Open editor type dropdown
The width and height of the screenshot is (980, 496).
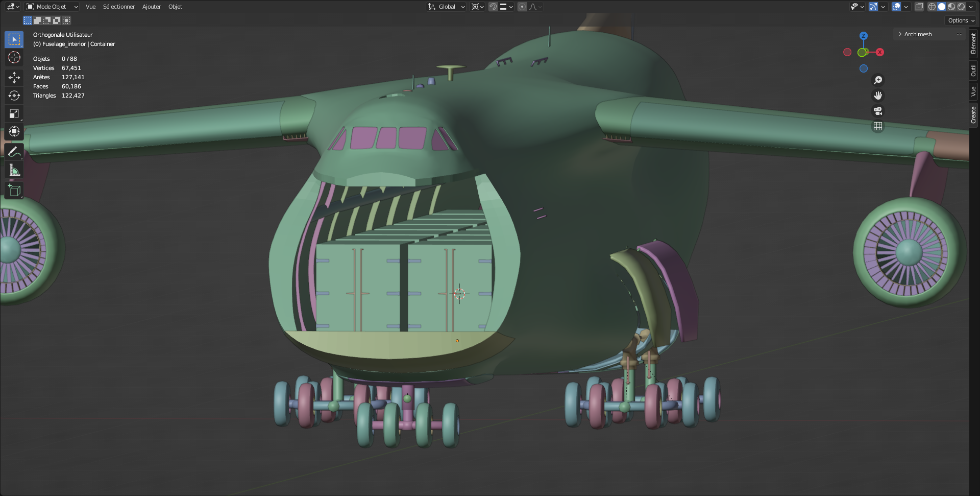13,7
